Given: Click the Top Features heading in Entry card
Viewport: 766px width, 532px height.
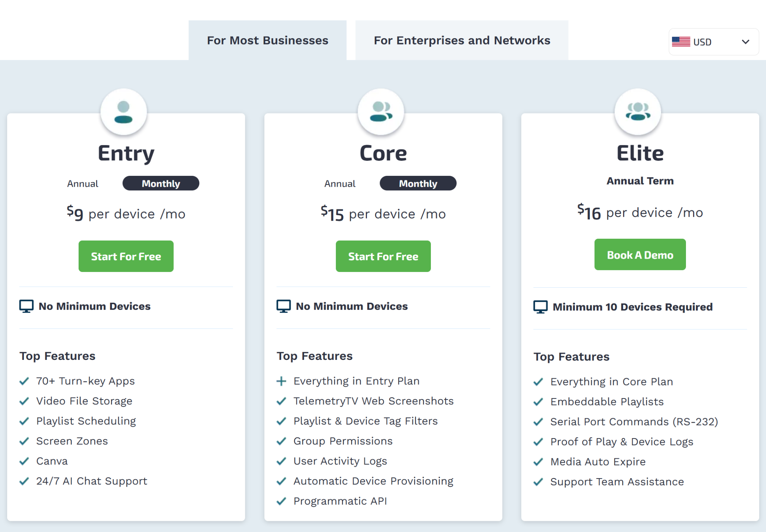Looking at the screenshot, I should click(x=58, y=356).
